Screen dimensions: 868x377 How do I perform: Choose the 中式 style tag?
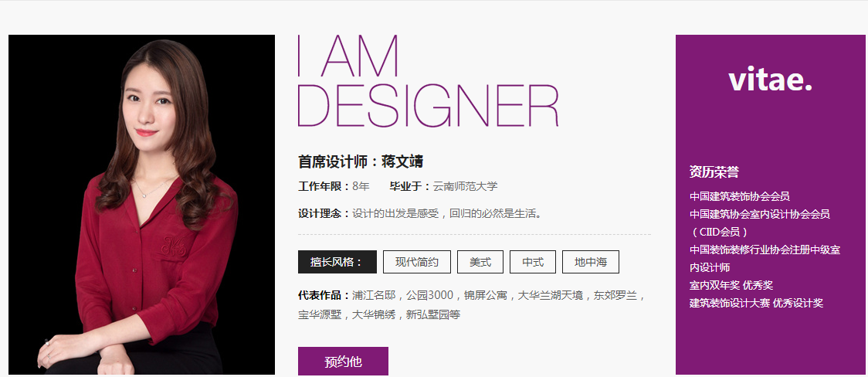pos(533,262)
